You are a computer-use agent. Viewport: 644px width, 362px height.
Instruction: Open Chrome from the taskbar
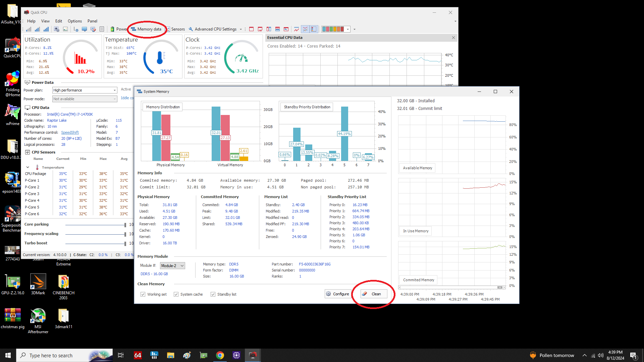coord(220,355)
